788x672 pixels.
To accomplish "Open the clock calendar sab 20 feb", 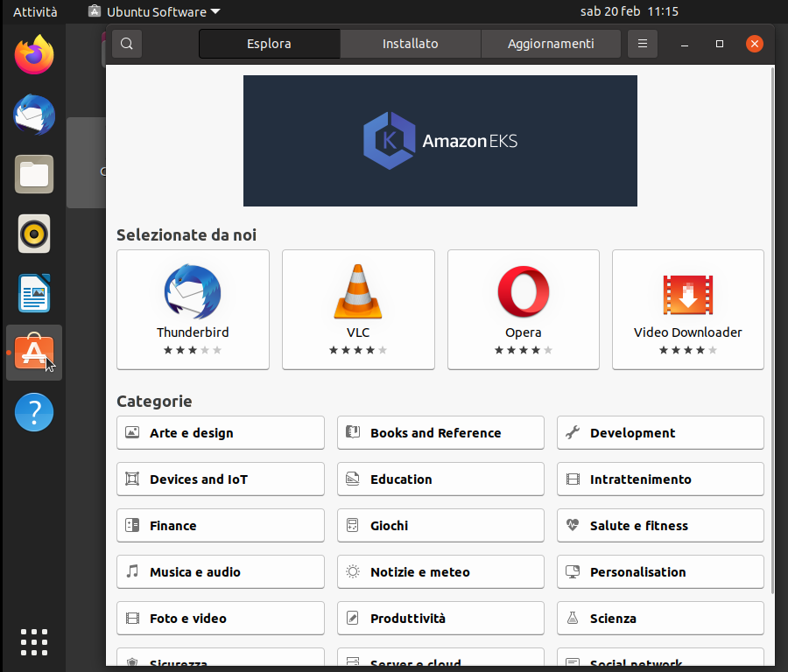I will [630, 11].
